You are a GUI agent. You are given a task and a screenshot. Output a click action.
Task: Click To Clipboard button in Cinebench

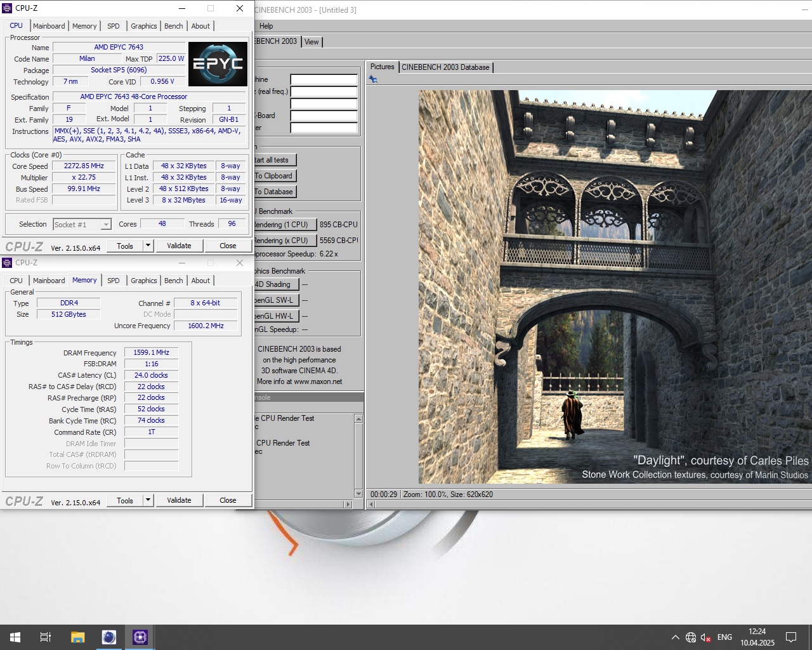(275, 176)
